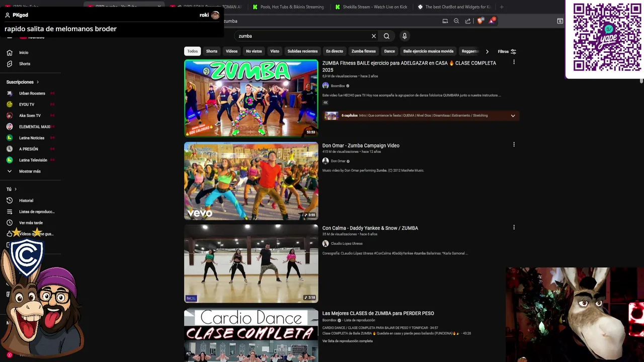The width and height of the screenshot is (644, 362).
Task: Open ZUMBA fitness video thumbnail
Action: (x=251, y=98)
